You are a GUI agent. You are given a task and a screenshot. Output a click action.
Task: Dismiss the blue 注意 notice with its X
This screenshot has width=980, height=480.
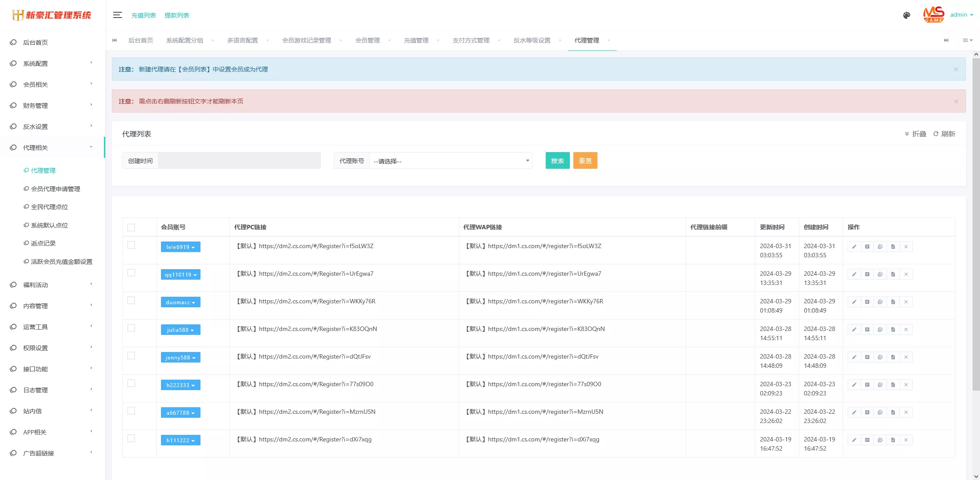click(x=956, y=70)
